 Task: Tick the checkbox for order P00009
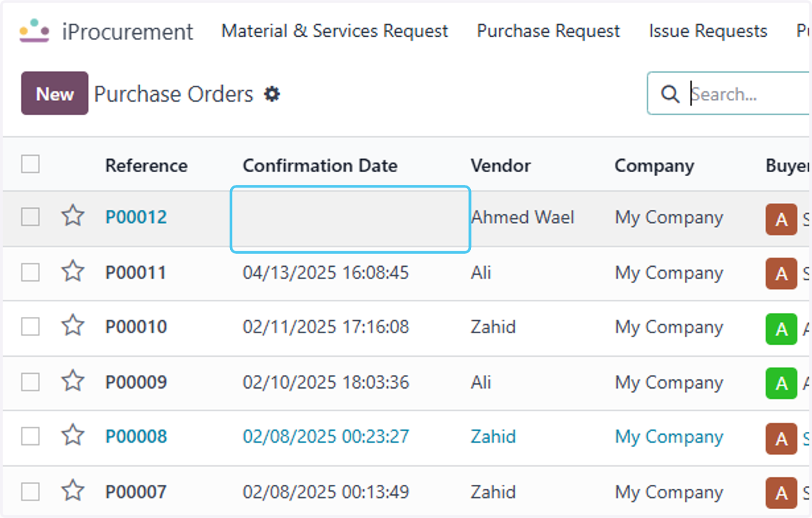tap(30, 382)
